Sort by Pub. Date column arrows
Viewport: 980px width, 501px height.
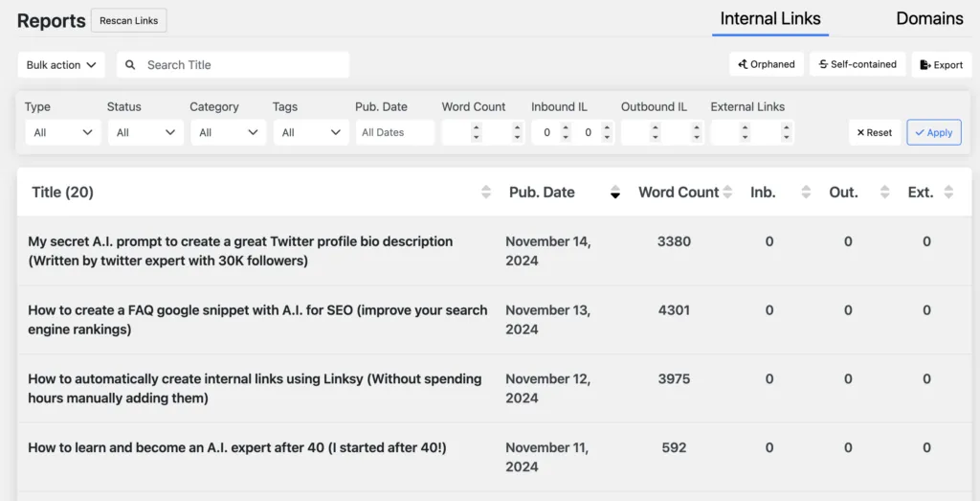coord(615,193)
